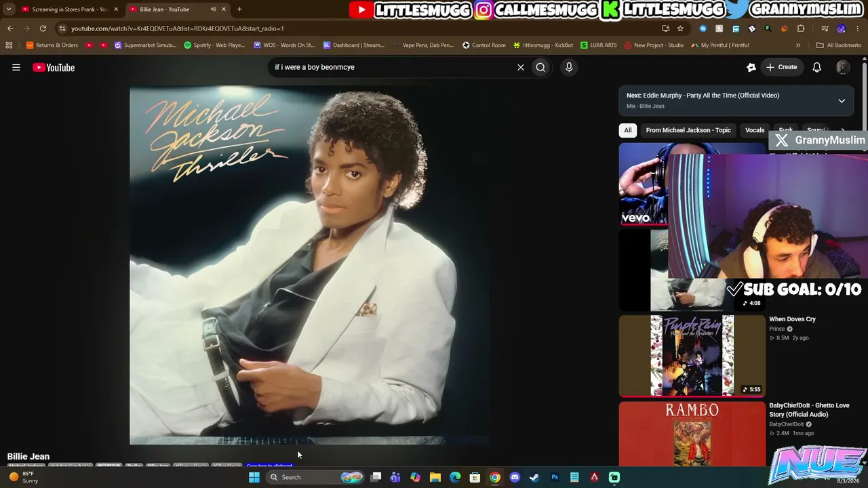
Task: Open the Chrome three-dot menu
Action: pos(858,28)
